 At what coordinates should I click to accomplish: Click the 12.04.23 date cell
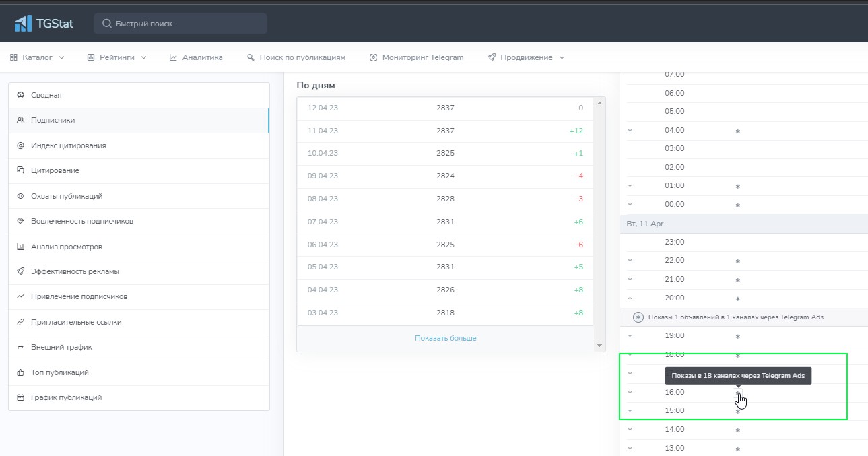tap(323, 108)
